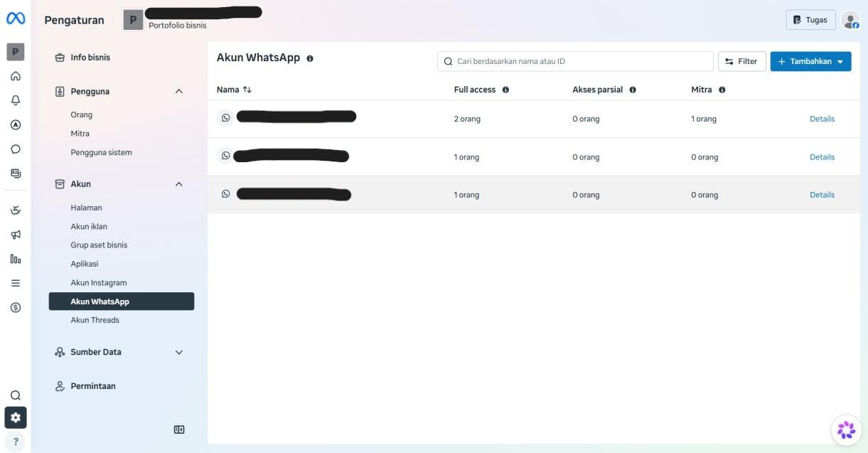The image size is (868, 453).
Task: Click info icon next to Akses parsial
Action: coord(633,90)
